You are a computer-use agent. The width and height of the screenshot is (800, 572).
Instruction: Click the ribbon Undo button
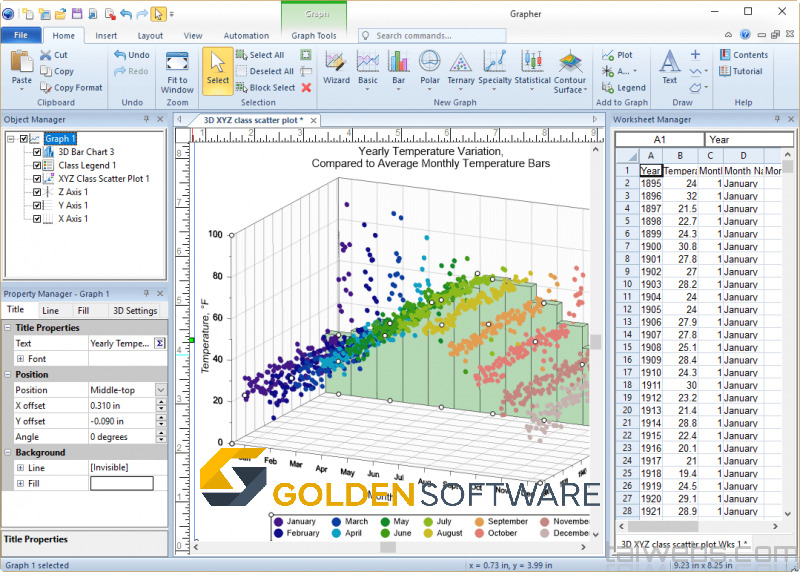tap(132, 55)
